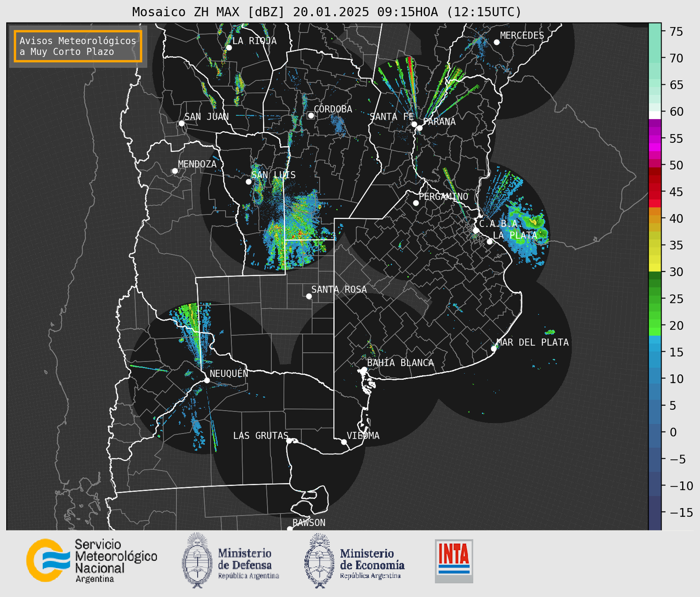
Task: Click the C.A.B.A. city marker dot
Action: coord(476,230)
